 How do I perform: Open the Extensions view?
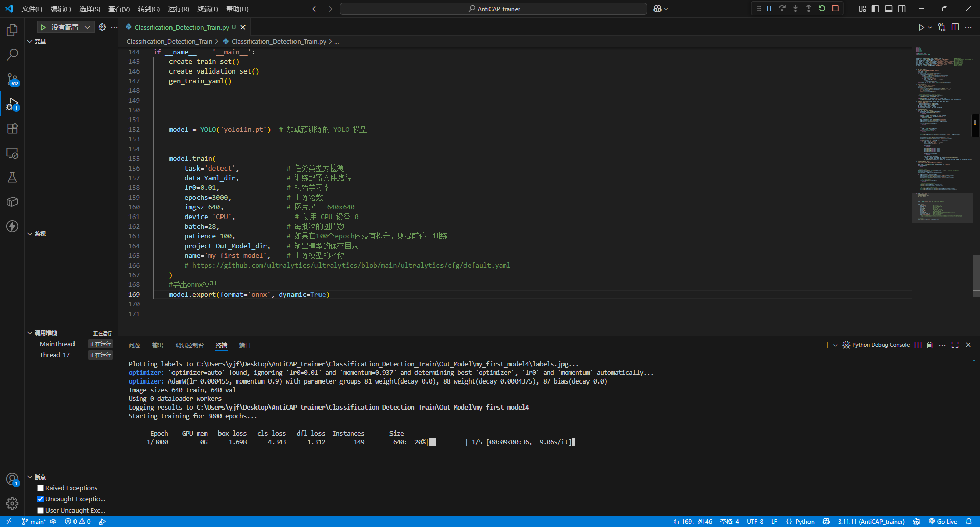coord(12,128)
